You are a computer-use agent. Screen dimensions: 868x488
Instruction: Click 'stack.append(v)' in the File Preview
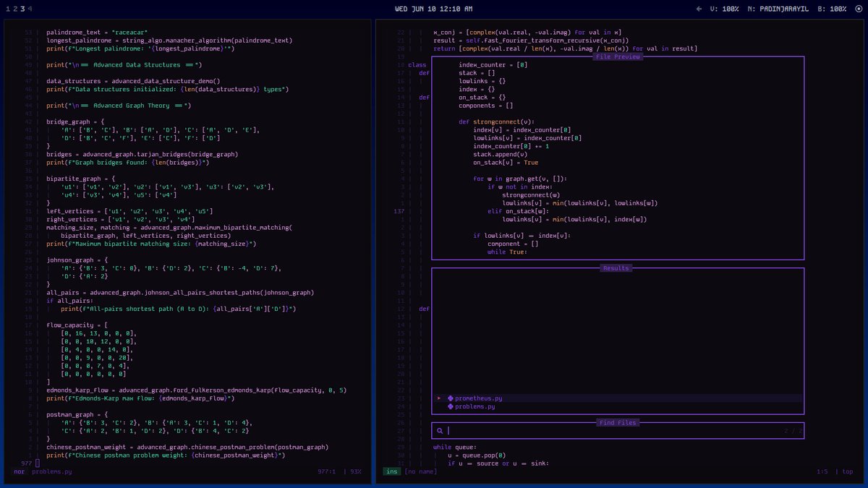coord(501,154)
